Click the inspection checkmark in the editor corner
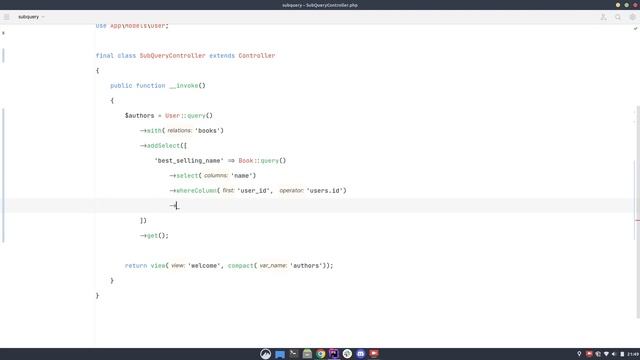This screenshot has height=360, width=640. [x=636, y=29]
